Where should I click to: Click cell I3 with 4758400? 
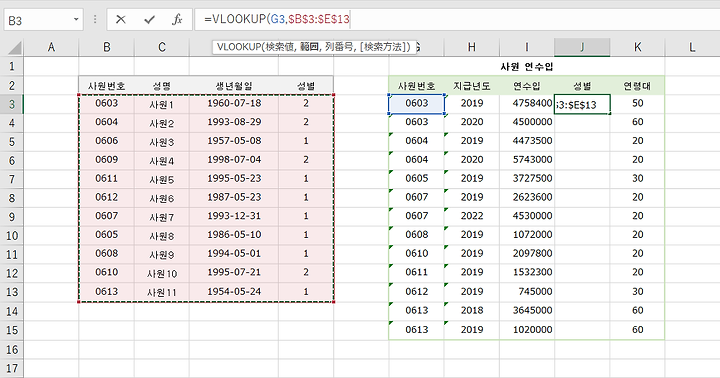(x=527, y=104)
